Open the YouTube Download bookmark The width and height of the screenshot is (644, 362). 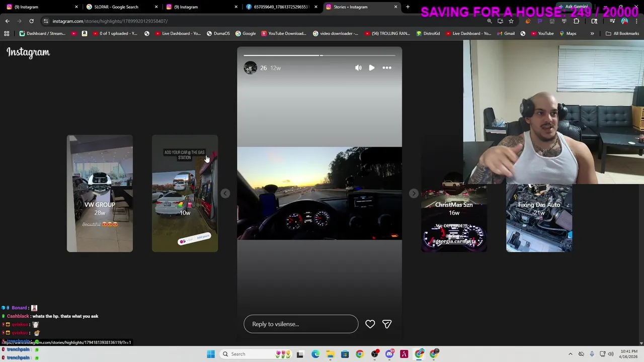coord(284,34)
